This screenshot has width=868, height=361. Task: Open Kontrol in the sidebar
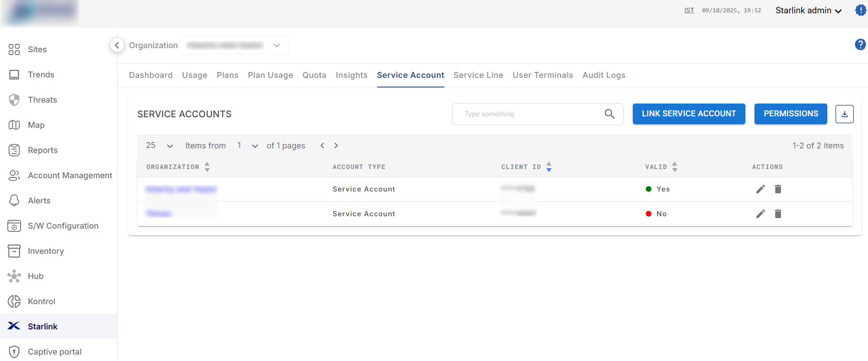click(x=41, y=301)
